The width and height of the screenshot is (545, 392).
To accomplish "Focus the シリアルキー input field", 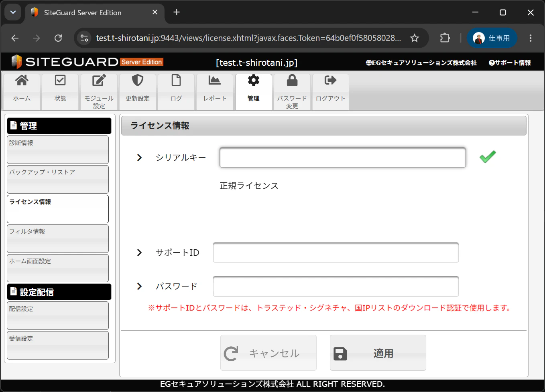I will (343, 158).
